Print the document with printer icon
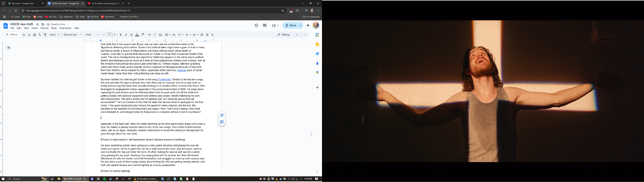Image resolution: width=644 pixels, height=182 pixels. (x=34, y=35)
